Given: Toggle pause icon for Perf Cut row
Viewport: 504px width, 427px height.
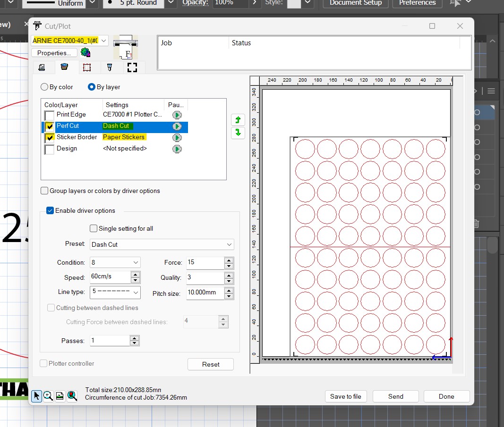Looking at the screenshot, I should coord(177,126).
